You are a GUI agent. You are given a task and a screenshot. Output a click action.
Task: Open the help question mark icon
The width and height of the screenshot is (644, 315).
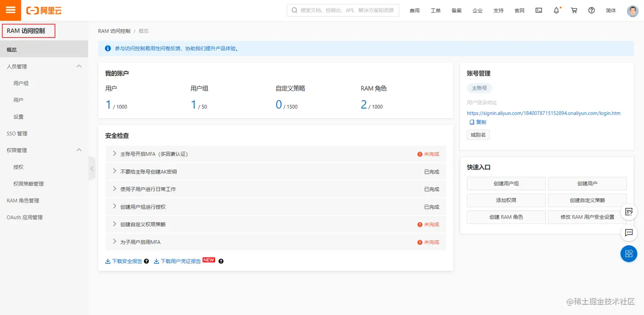592,11
